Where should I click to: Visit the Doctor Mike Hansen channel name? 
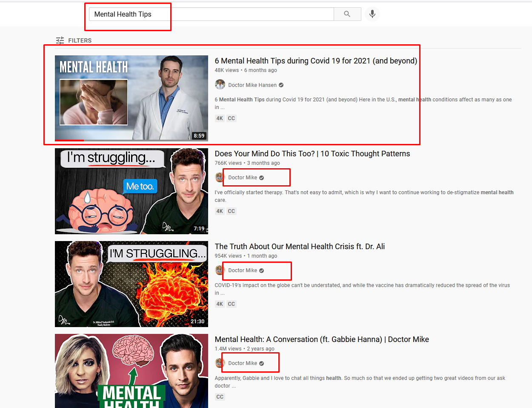[252, 85]
